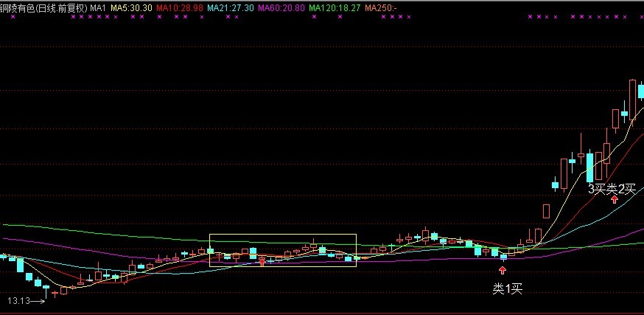Select the MA120:18.27 indicator label
This screenshot has height=315, width=644.
point(335,7)
